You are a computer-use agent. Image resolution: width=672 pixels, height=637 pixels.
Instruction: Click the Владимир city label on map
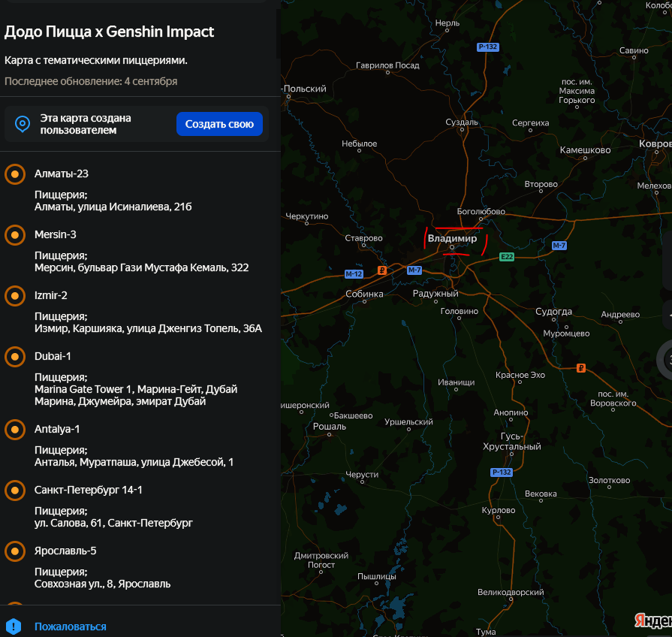pyautogui.click(x=452, y=238)
